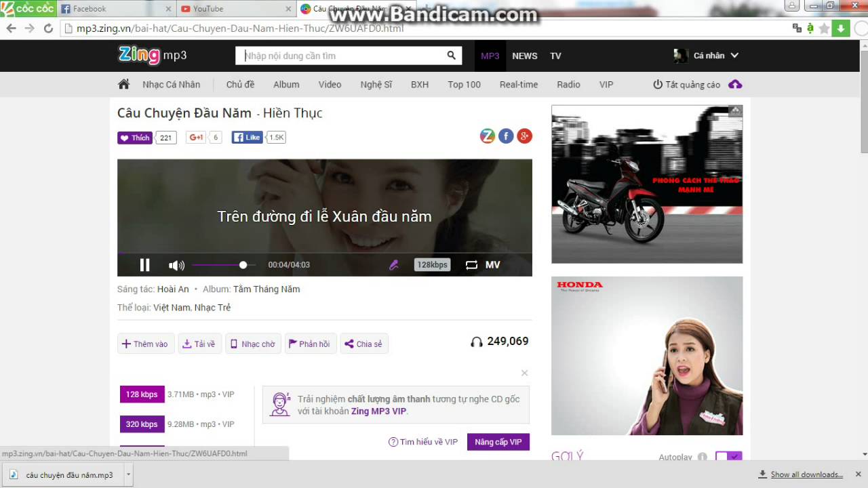868x488 pixels.
Task: Open Zing MP3 VIP link text
Action: pyautogui.click(x=378, y=411)
